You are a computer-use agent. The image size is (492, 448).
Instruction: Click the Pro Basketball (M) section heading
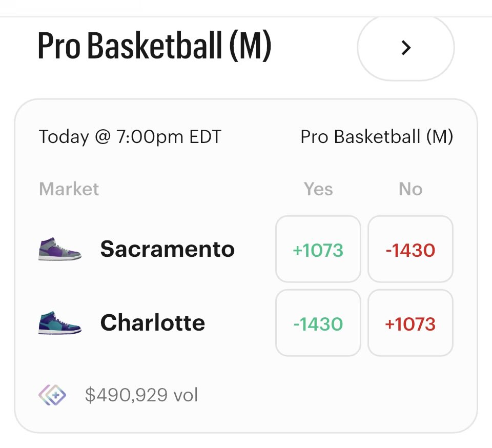pos(154,48)
